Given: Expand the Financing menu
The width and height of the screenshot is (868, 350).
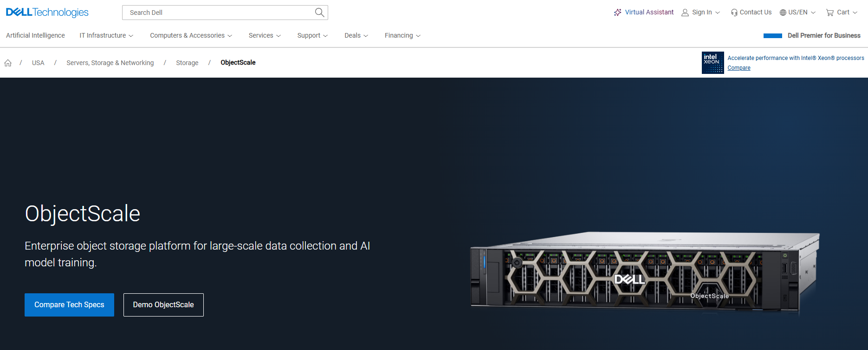Looking at the screenshot, I should click(402, 35).
